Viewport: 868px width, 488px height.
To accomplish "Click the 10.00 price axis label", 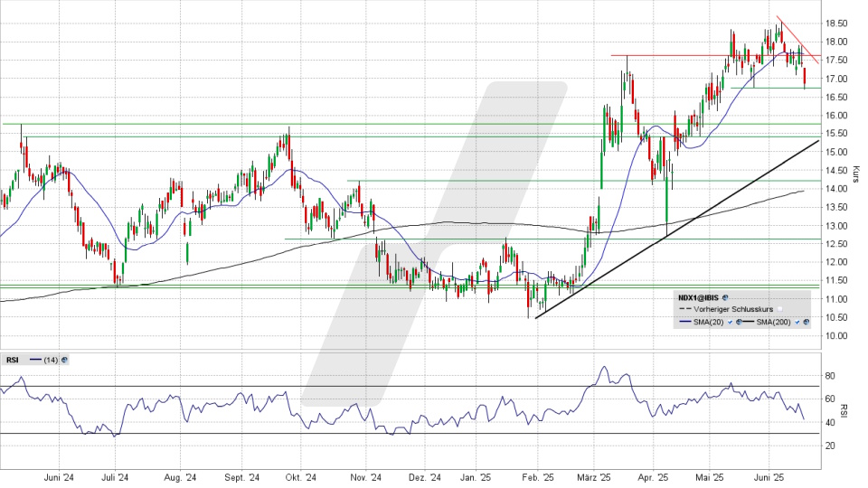I will click(x=835, y=336).
